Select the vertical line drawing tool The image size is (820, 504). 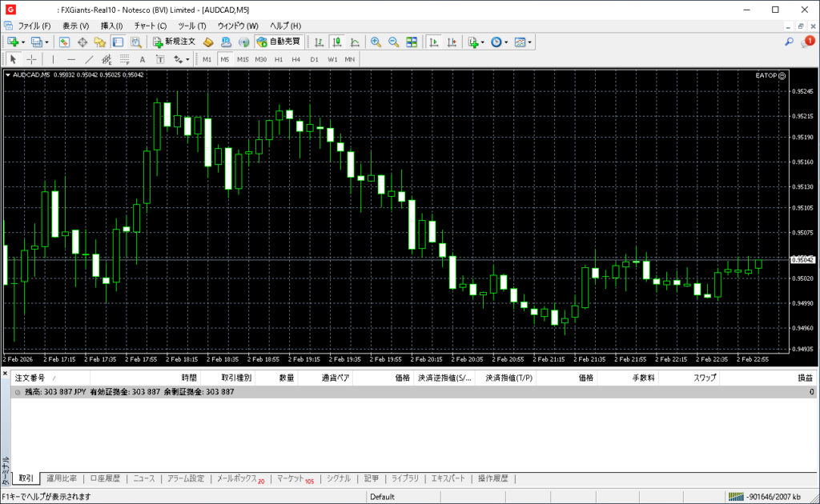click(54, 59)
